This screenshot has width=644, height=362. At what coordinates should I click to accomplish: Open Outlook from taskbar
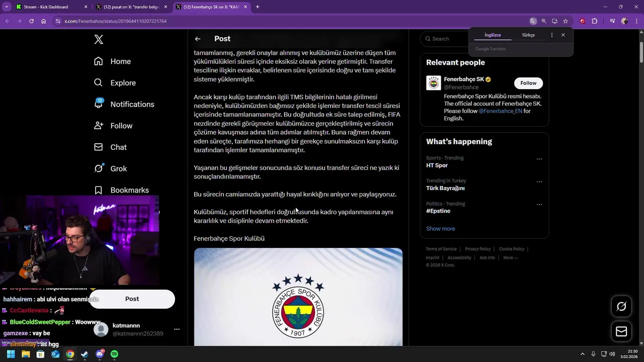pos(55,354)
